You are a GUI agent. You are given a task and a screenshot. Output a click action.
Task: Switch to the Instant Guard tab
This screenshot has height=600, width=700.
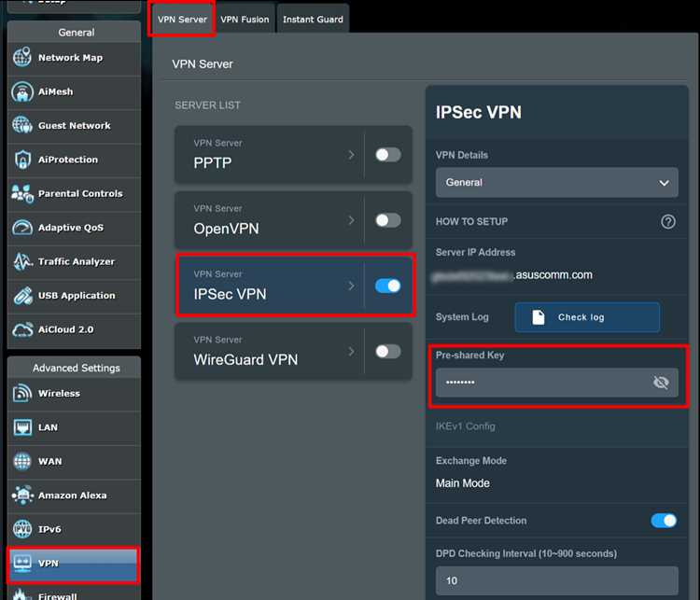313,20
